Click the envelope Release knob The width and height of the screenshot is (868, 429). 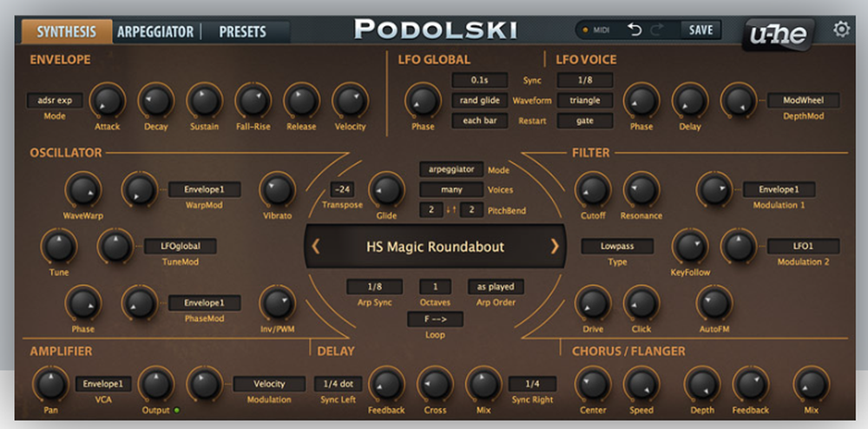[302, 100]
